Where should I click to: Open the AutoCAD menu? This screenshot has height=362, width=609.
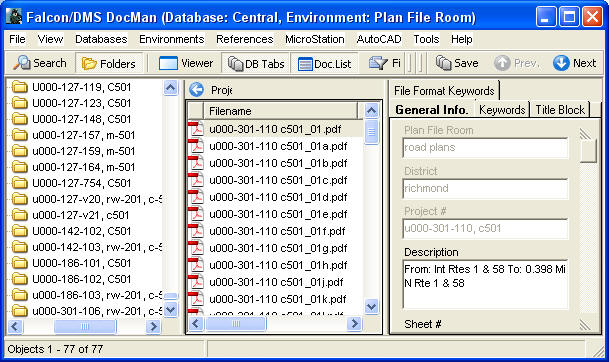click(x=379, y=39)
